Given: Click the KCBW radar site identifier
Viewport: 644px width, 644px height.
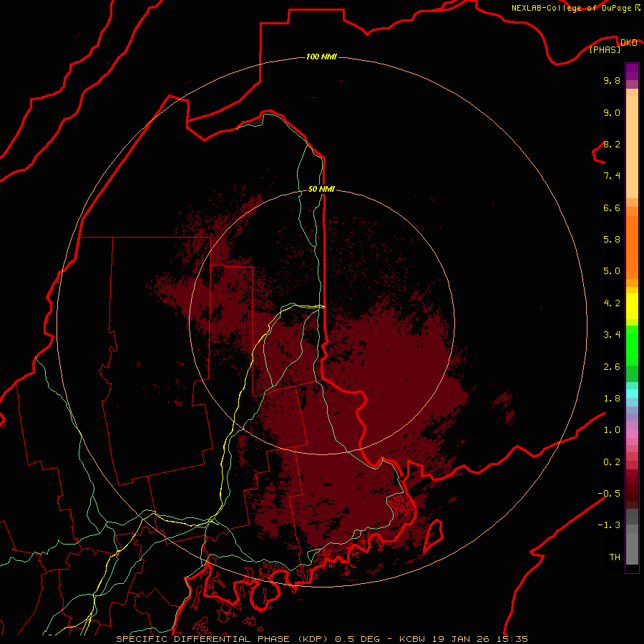Looking at the screenshot, I should coord(412,639).
